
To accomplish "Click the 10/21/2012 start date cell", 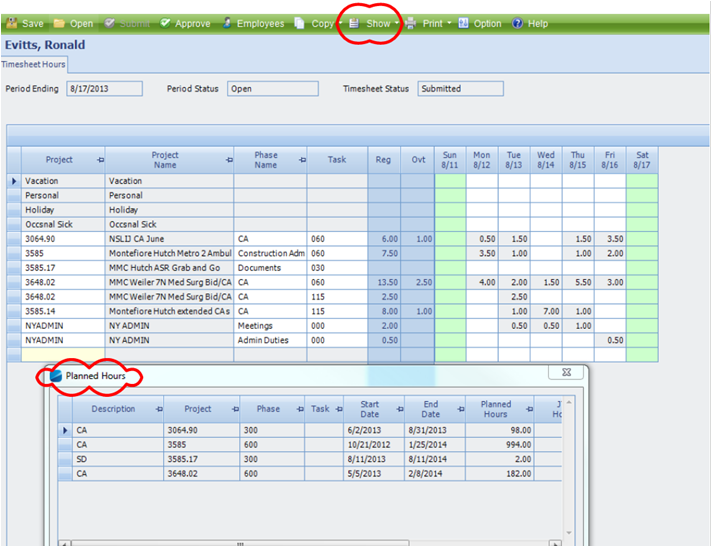I will (374, 445).
